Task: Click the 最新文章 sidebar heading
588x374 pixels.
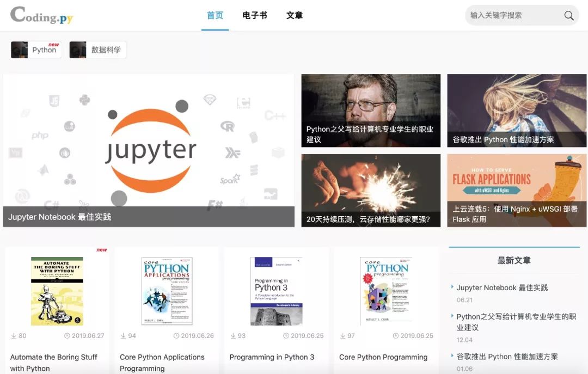Action: [x=514, y=260]
